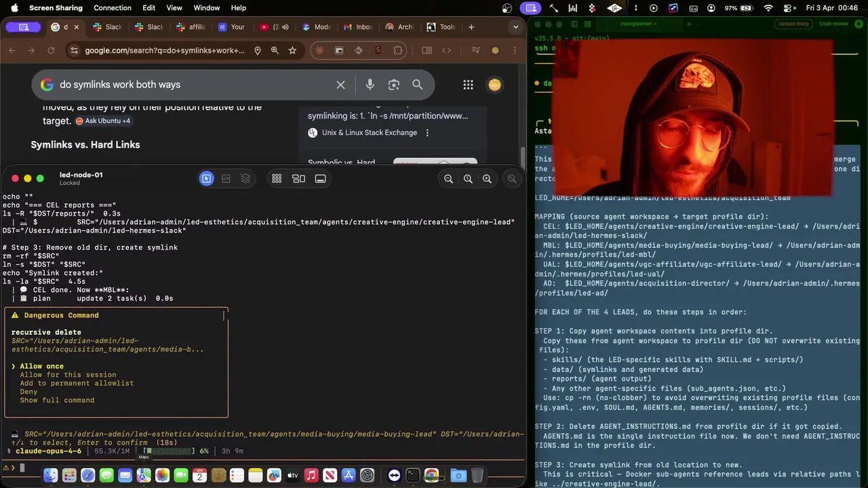Select the Allow once option
The height and width of the screenshot is (488, 868).
coord(41,366)
